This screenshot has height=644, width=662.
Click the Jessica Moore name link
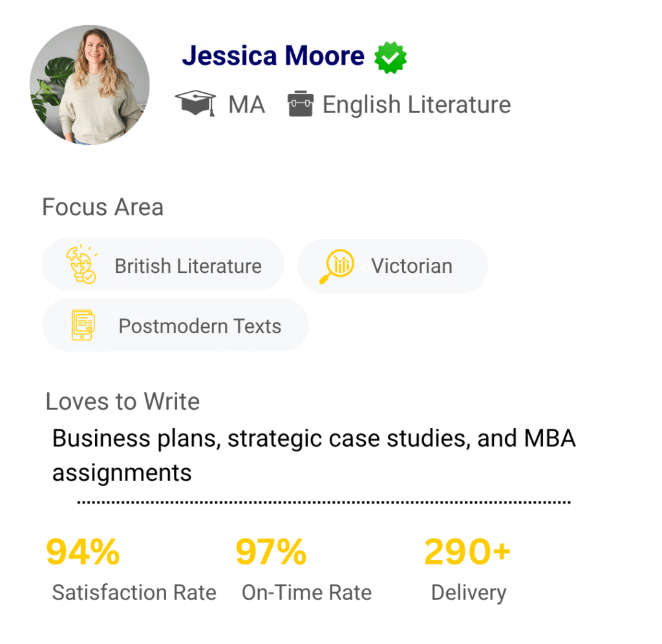(x=273, y=57)
